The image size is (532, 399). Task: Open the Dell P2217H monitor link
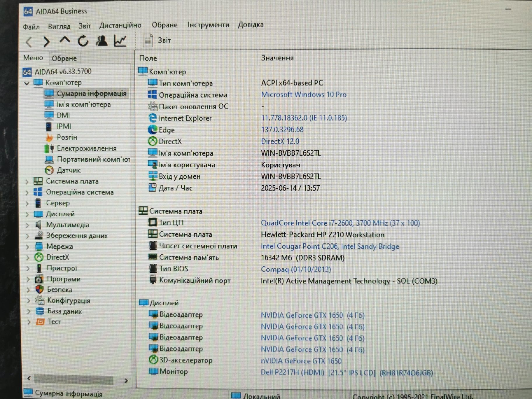pyautogui.click(x=347, y=373)
